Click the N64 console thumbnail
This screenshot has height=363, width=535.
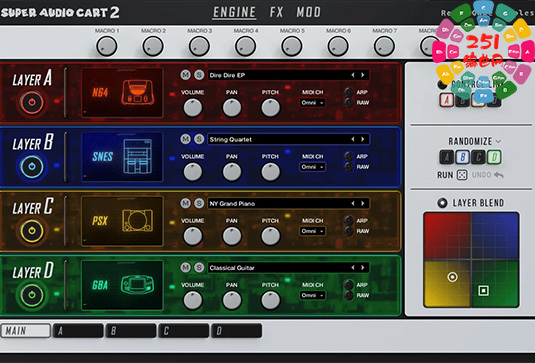(x=122, y=92)
